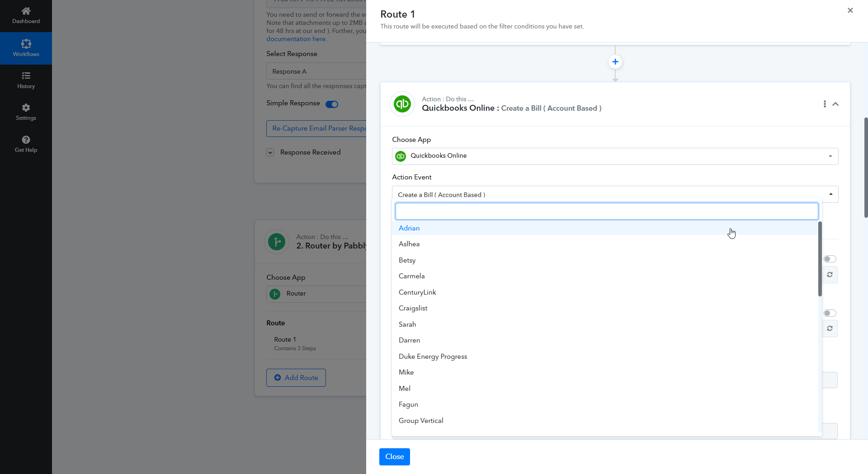Click the dropdown list scrollbar thumb
Screen dimensions: 868x474
(820, 259)
